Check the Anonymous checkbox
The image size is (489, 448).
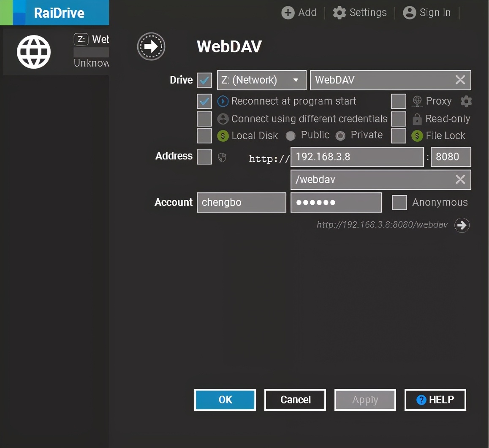(x=399, y=202)
